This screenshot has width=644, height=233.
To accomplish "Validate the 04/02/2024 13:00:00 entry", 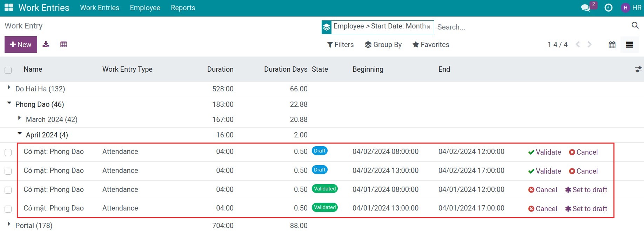I will click(x=544, y=171).
